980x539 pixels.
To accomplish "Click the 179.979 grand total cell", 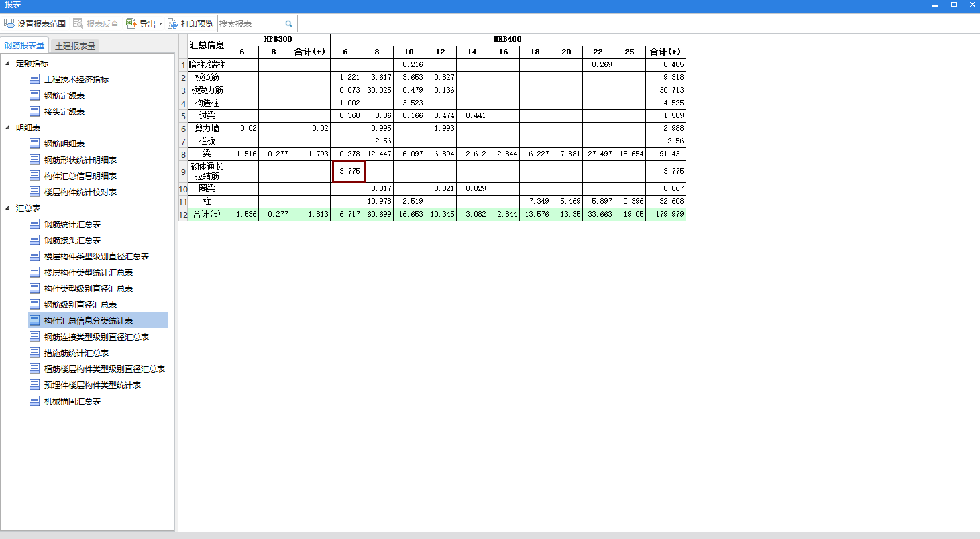I will pyautogui.click(x=665, y=215).
